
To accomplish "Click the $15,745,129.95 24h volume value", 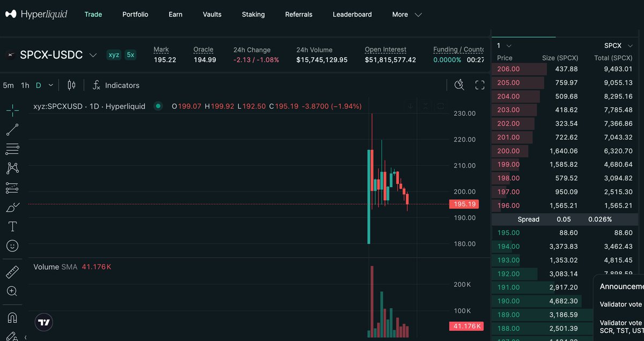I will [x=322, y=60].
